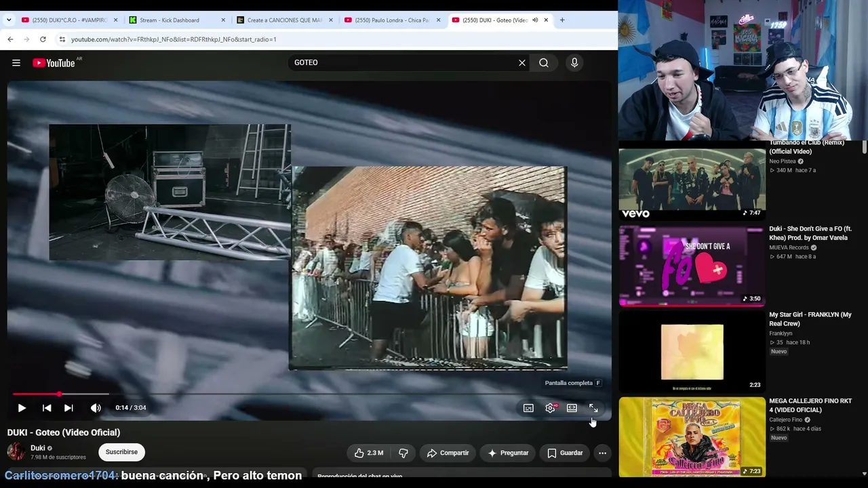This screenshot has height=488, width=868.
Task: Save the video with Guardar
Action: pos(565,453)
